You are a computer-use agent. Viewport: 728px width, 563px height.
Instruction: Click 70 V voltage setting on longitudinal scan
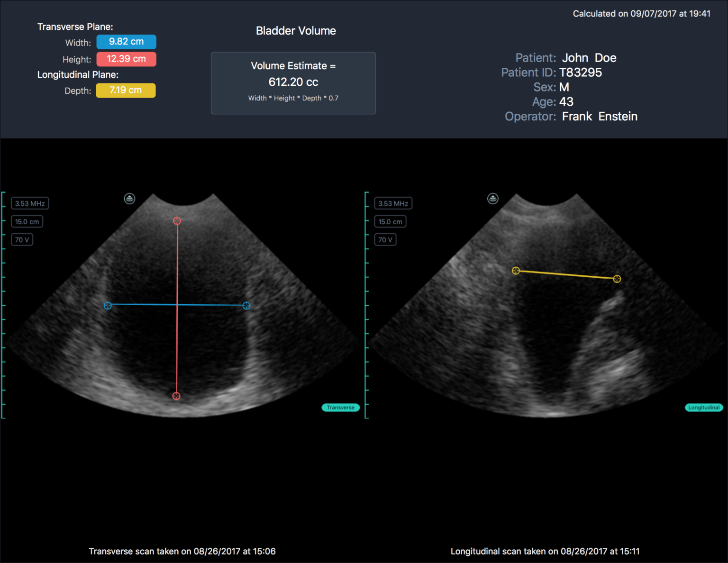tap(385, 240)
